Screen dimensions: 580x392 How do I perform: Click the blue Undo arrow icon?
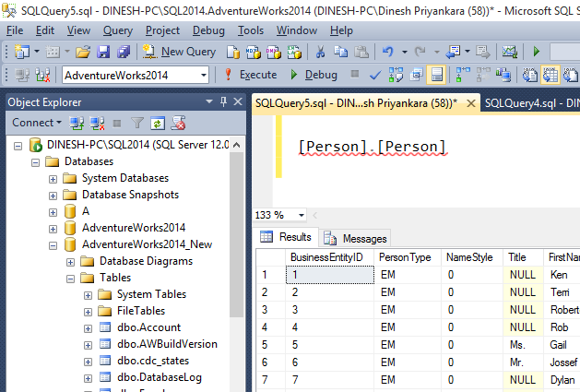388,52
